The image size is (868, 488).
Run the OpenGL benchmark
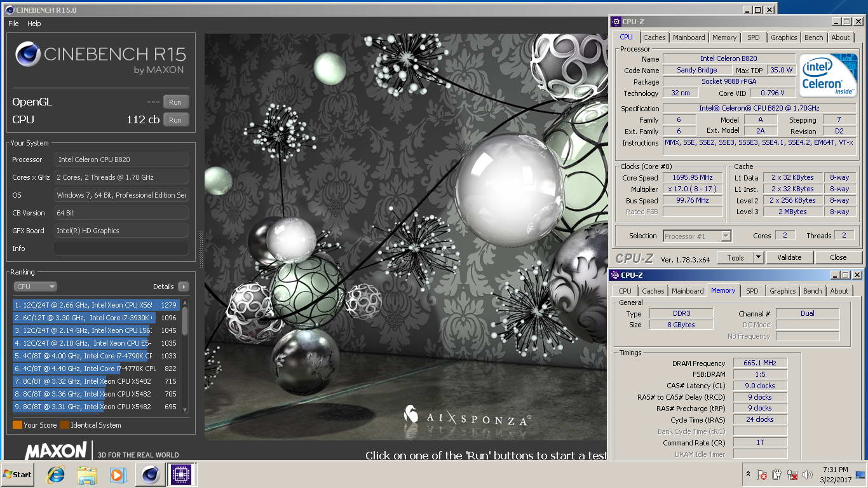click(x=175, y=102)
